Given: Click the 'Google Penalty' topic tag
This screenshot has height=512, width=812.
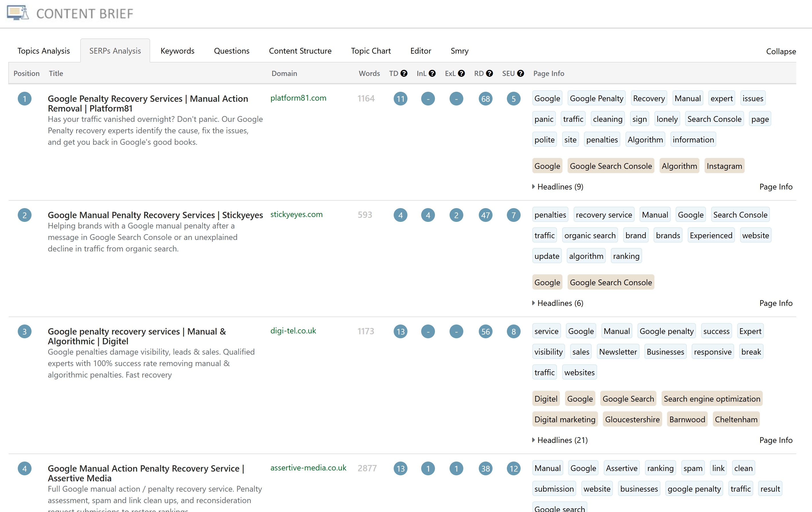Looking at the screenshot, I should (597, 99).
